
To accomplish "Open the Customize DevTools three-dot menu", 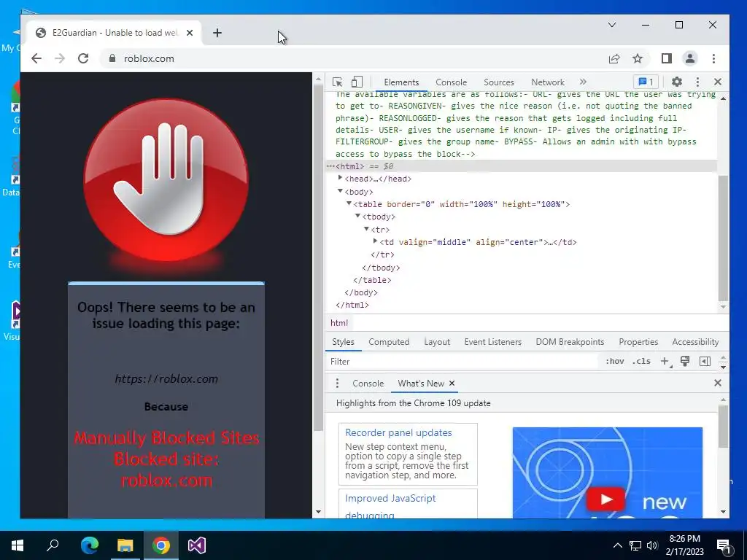I will 697,82.
